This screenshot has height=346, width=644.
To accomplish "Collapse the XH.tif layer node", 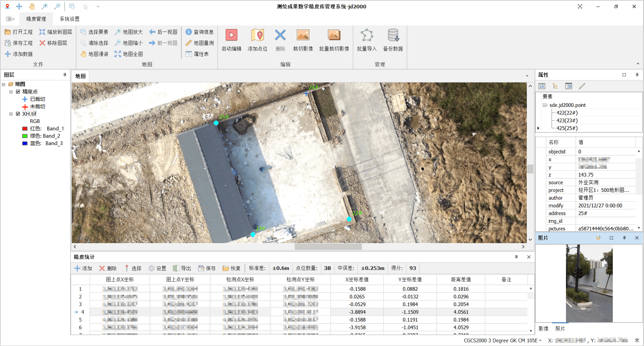I will coord(11,114).
